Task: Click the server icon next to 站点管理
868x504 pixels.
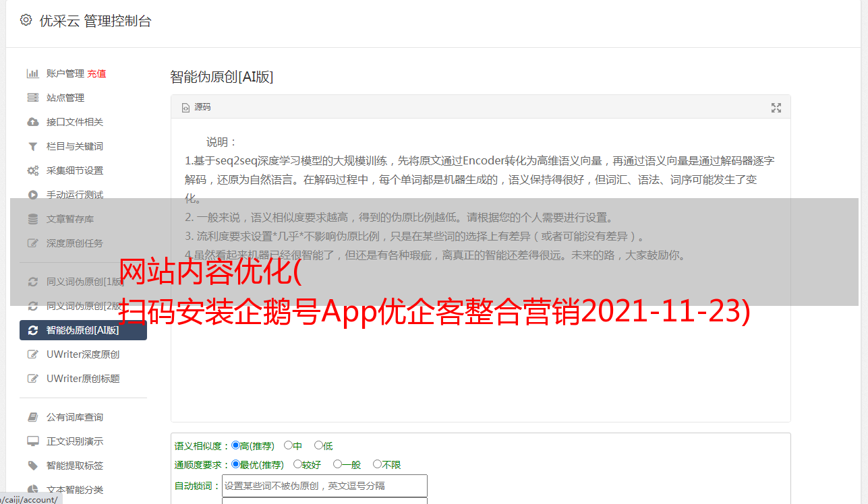Action: point(32,98)
